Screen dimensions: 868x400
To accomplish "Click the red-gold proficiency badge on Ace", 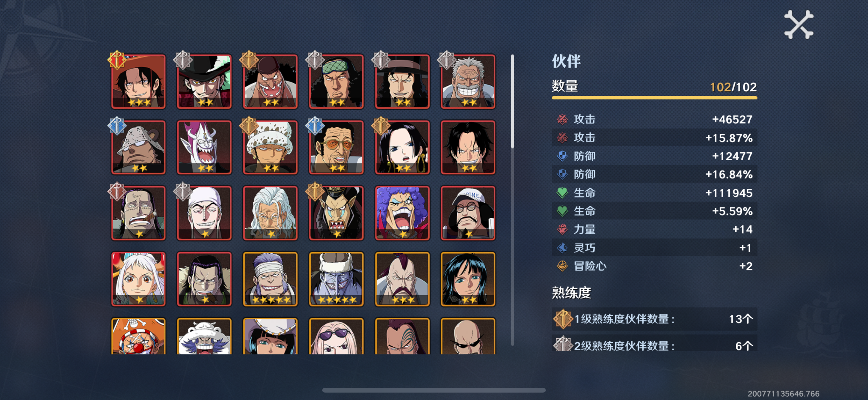I will click(117, 60).
